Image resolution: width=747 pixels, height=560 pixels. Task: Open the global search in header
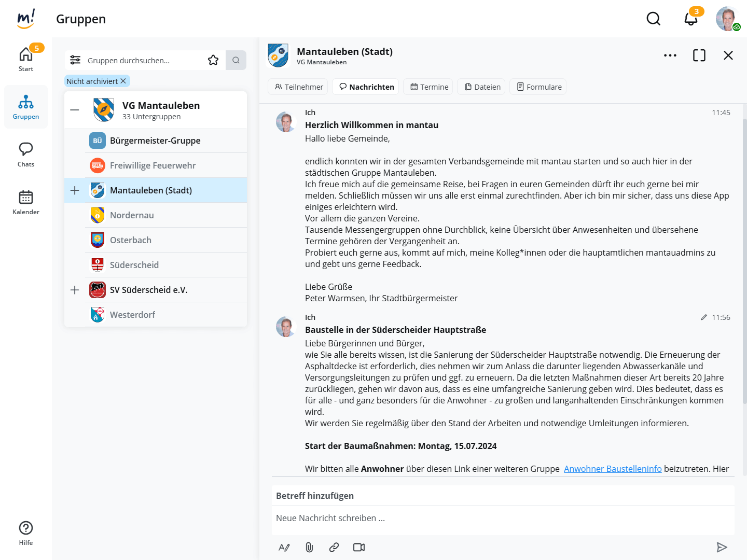(x=654, y=19)
